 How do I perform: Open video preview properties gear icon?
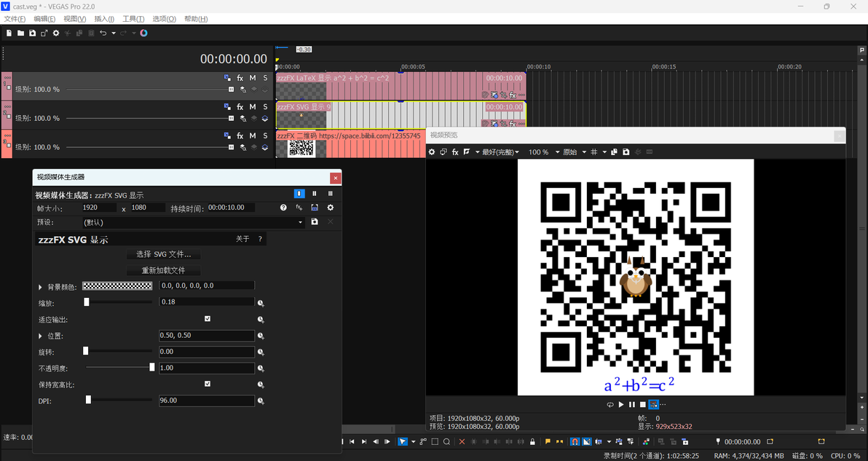[433, 151]
